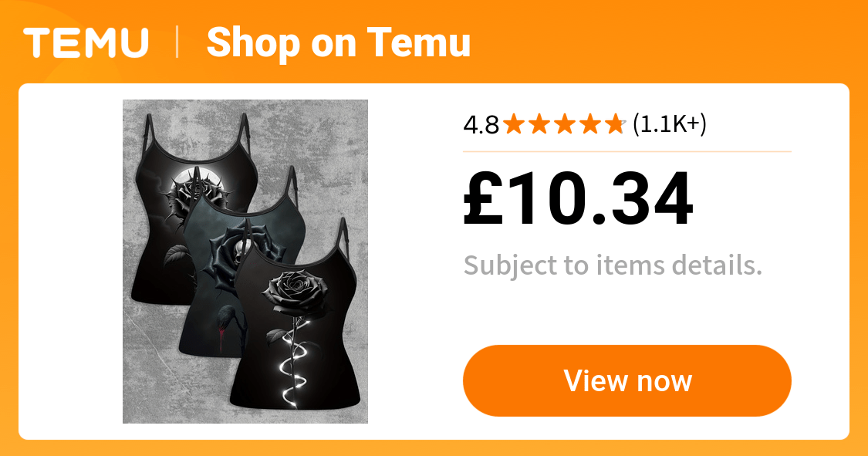Select the second rating star
Image resolution: width=868 pixels, height=456 pixels.
click(x=539, y=124)
